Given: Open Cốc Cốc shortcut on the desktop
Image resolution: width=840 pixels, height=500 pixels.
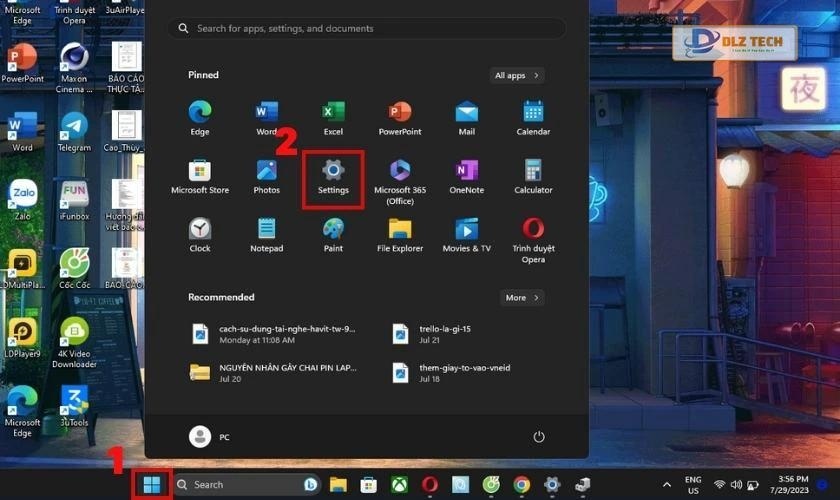Looking at the screenshot, I should coord(74,269).
